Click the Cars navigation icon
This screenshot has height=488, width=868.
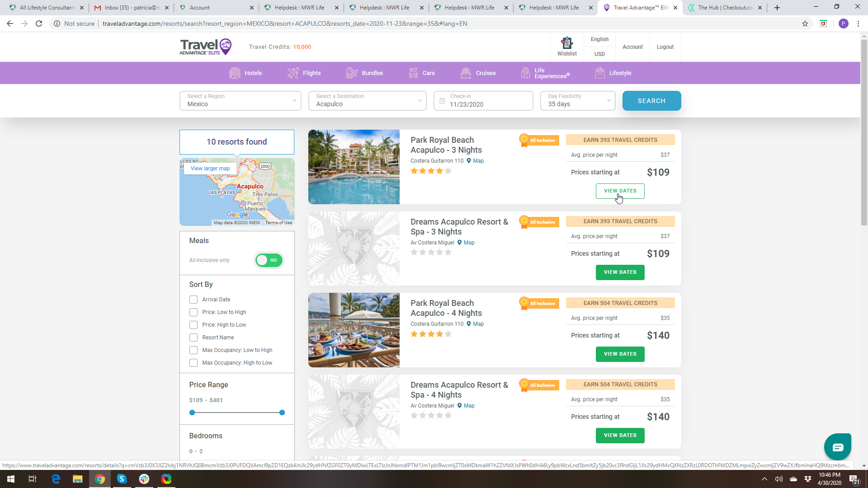coord(413,73)
